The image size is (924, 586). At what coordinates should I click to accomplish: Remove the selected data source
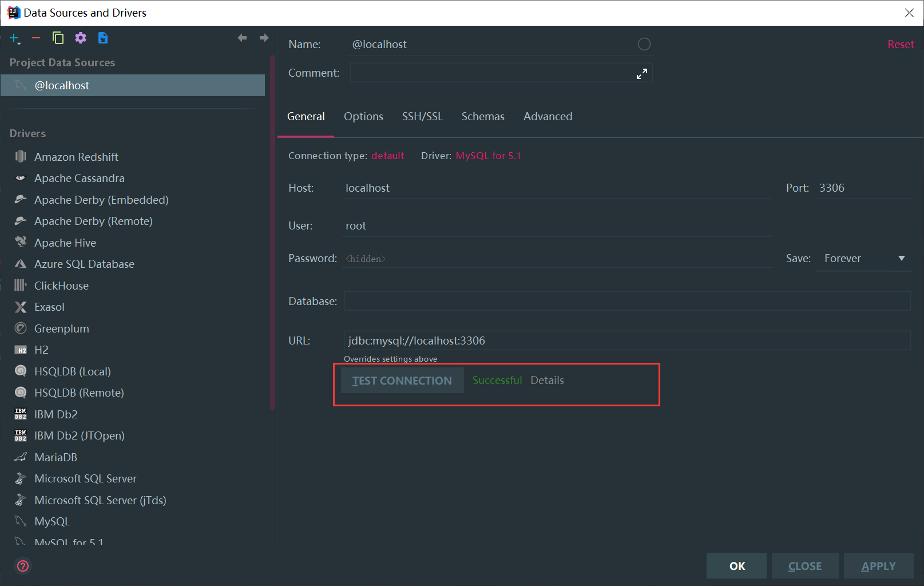pyautogui.click(x=35, y=38)
